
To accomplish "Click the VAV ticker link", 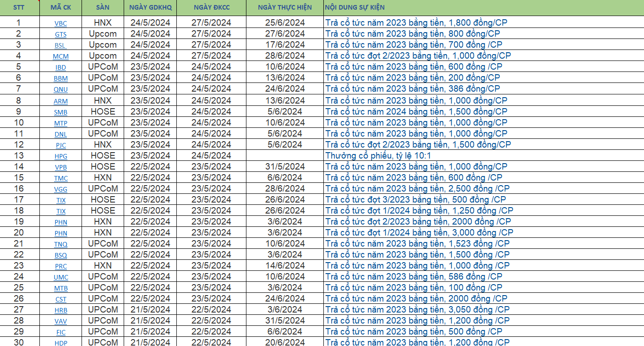I will coord(60,321).
